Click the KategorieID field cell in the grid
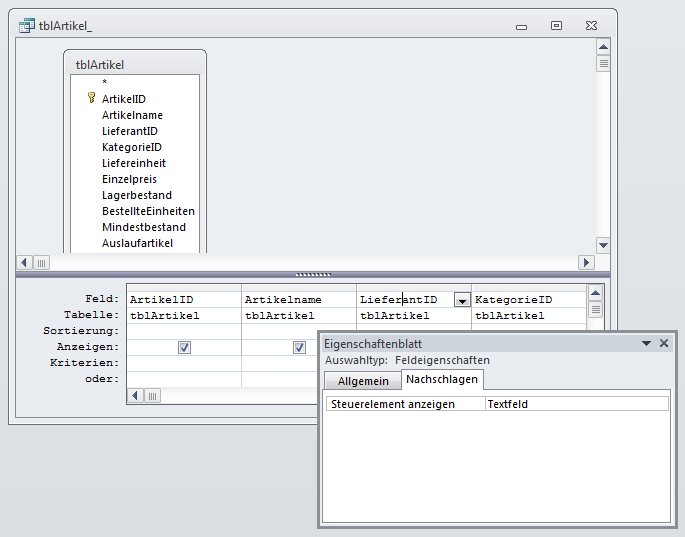This screenshot has width=685, height=537. [x=526, y=299]
